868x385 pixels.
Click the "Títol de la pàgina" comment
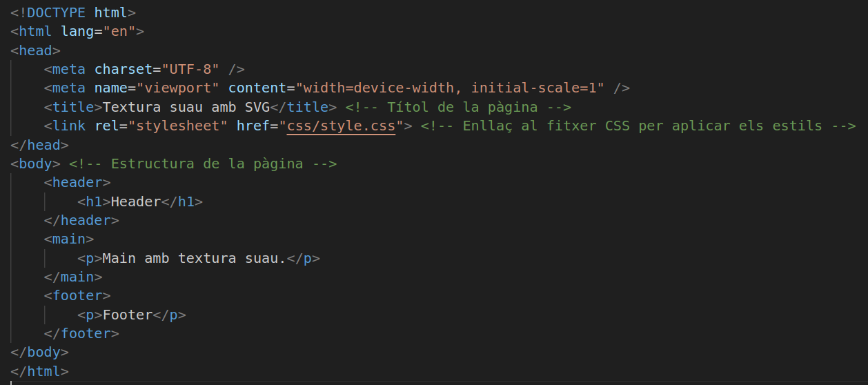tap(458, 107)
